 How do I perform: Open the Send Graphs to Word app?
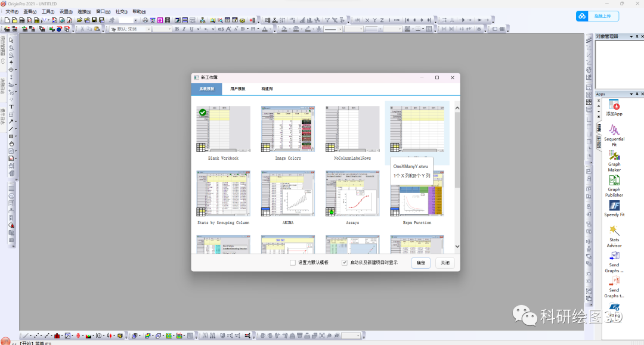[614, 262]
